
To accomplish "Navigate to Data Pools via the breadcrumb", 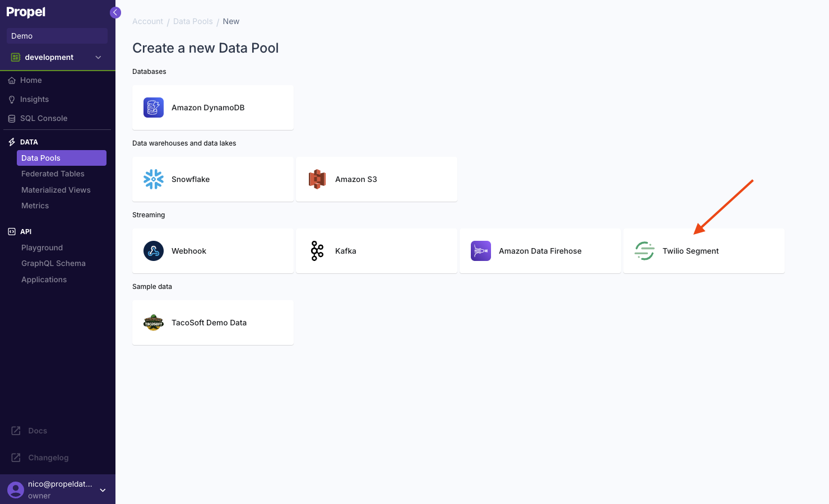I will tap(193, 21).
